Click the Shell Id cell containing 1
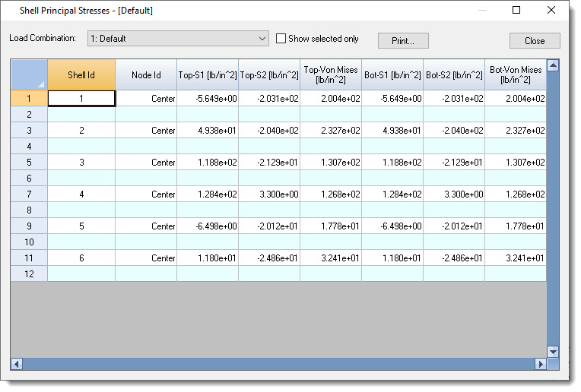The height and width of the screenshot is (392, 581). [x=81, y=99]
